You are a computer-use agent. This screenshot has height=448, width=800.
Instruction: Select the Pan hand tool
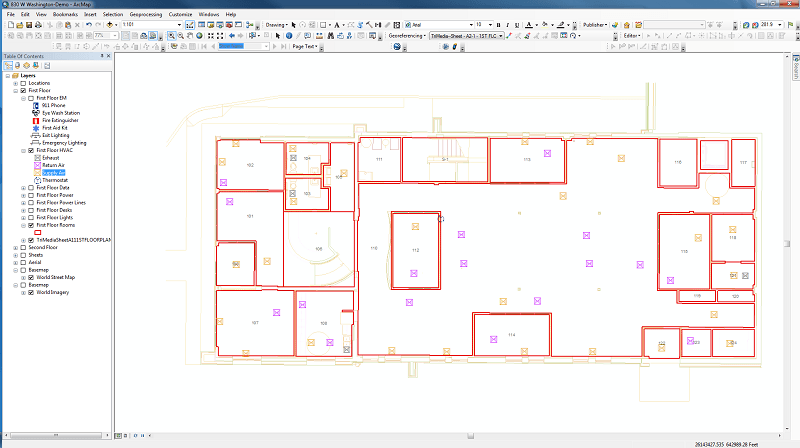tap(190, 36)
